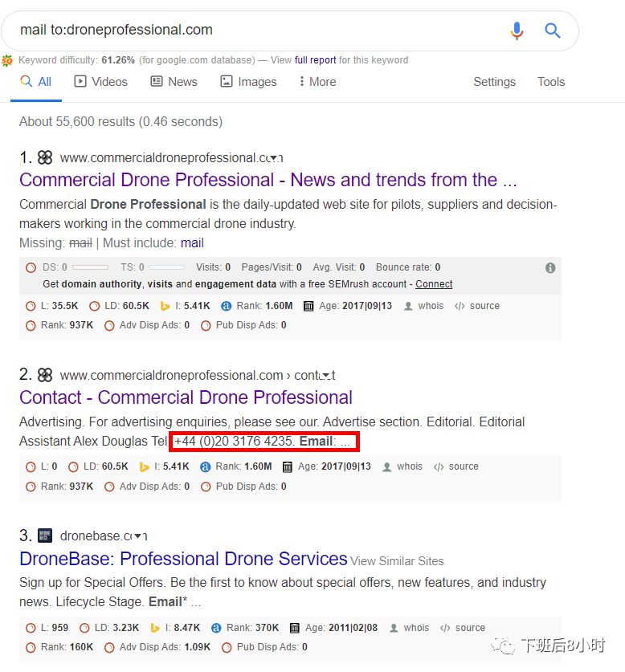Click Bing index icon in result 2

(144, 466)
